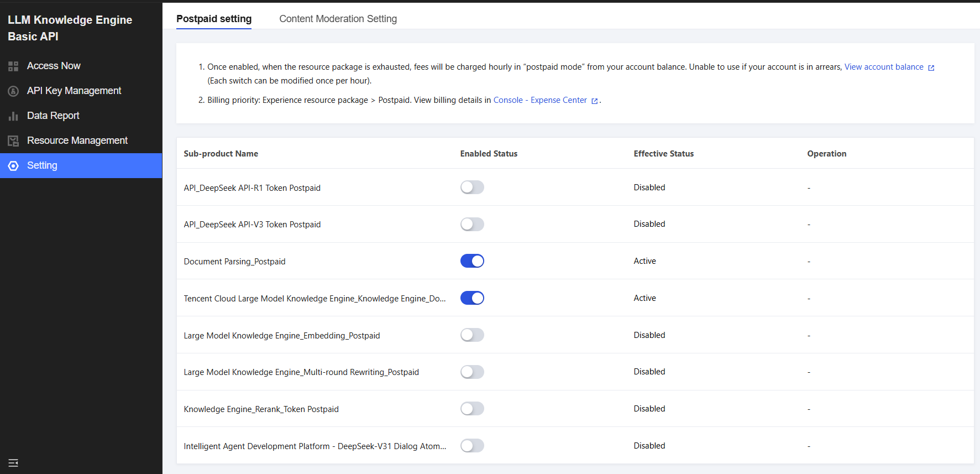Enable API_DeepSeek API-R1 Token Postpaid toggle
This screenshot has height=474, width=980.
[472, 187]
